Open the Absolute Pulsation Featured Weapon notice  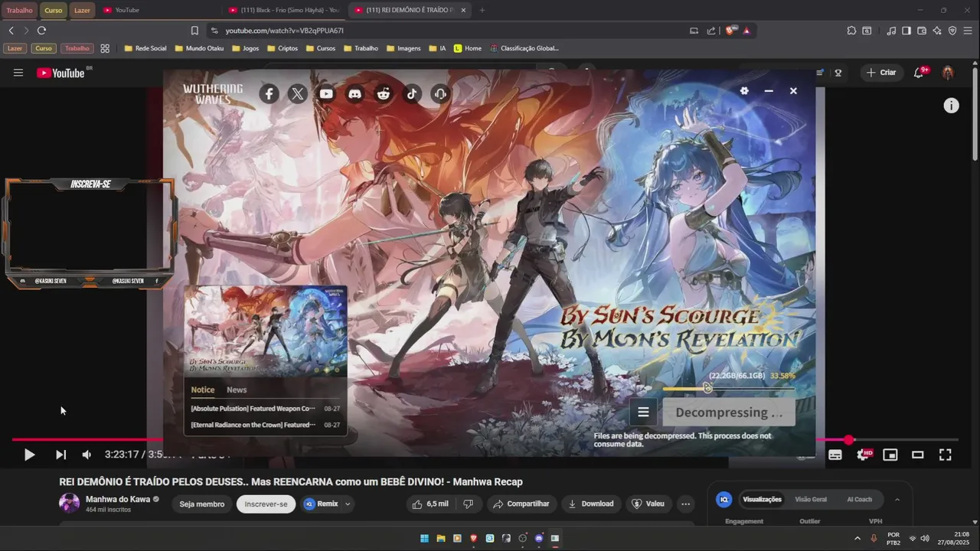[x=265, y=409]
